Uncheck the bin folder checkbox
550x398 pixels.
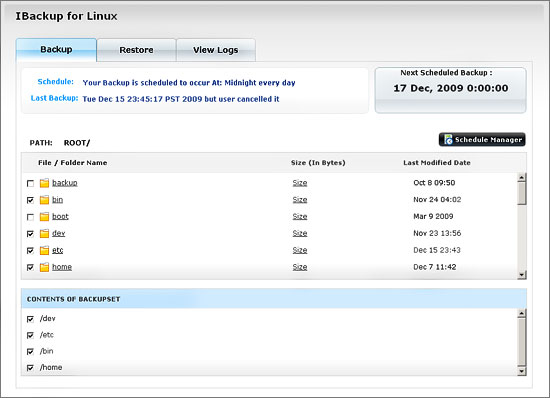point(31,200)
